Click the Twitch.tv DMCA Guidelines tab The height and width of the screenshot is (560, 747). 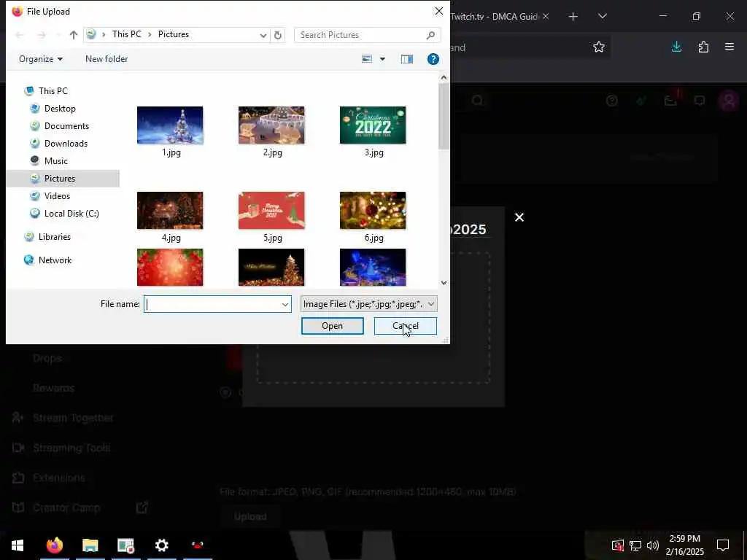[x=495, y=17]
